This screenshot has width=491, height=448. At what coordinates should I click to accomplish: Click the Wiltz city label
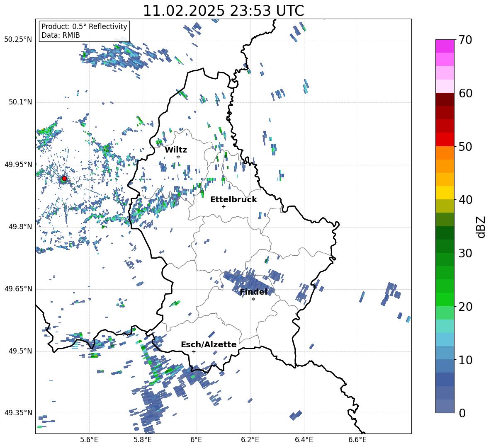[176, 150]
